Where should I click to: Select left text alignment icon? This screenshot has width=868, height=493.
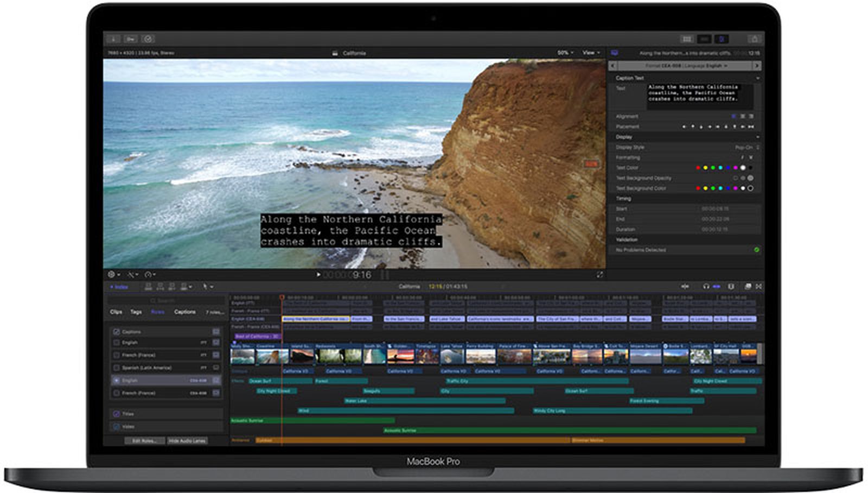tap(734, 116)
